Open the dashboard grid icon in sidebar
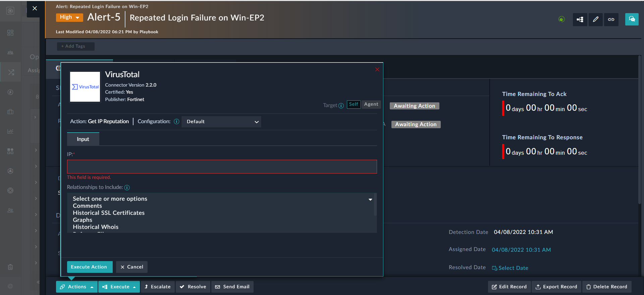The image size is (644, 295). pyautogui.click(x=10, y=33)
